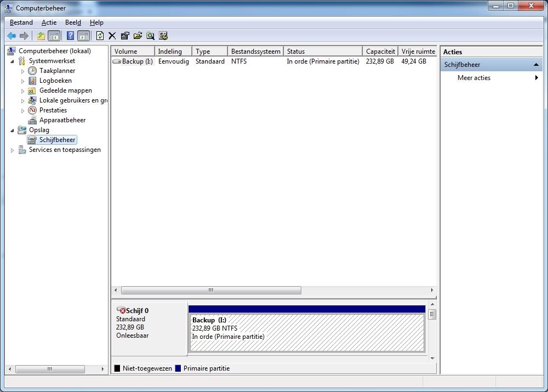The width and height of the screenshot is (548, 392).
Task: Collapse the Opslag tree node
Action: pos(12,130)
